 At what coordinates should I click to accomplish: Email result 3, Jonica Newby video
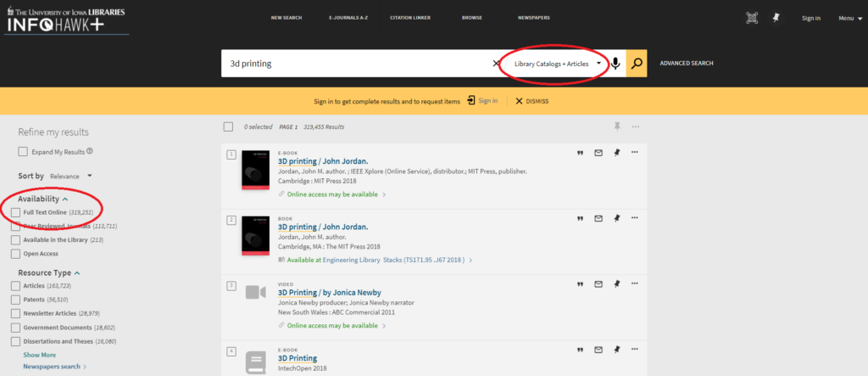tap(598, 284)
